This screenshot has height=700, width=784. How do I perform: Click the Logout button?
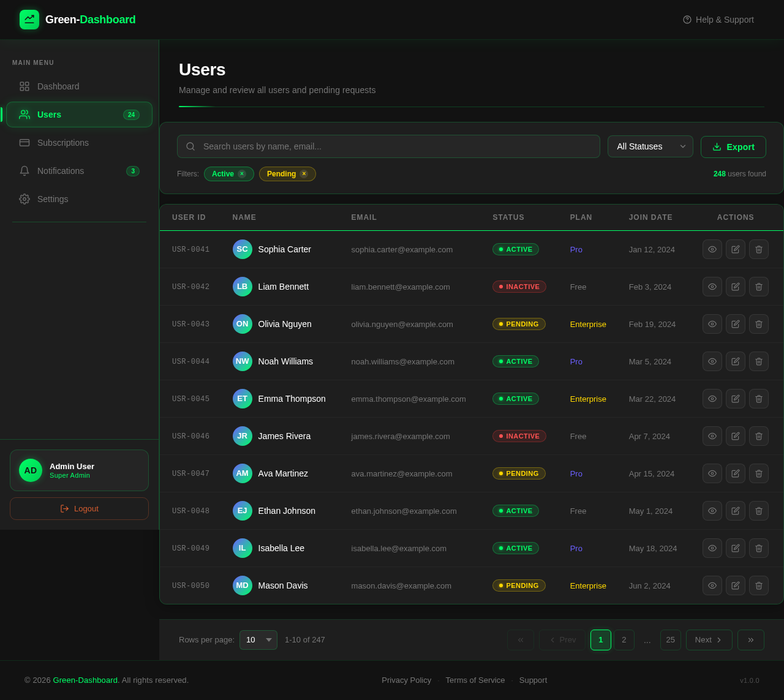tap(79, 508)
